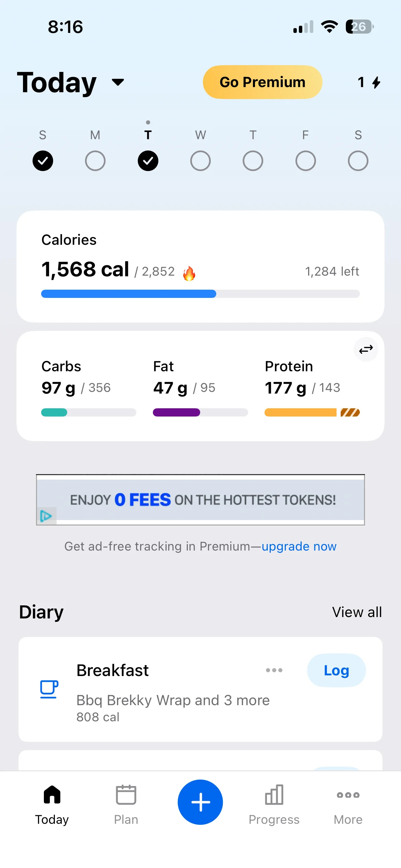The height and width of the screenshot is (868, 401).
Task: Click the Go Premium button
Action: coord(263,82)
